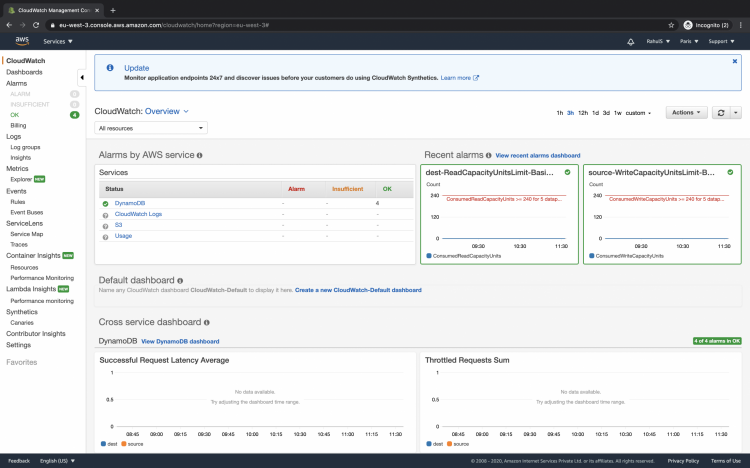This screenshot has height=468, width=750.
Task: Open the RahulS account dropdown
Action: 658,42
